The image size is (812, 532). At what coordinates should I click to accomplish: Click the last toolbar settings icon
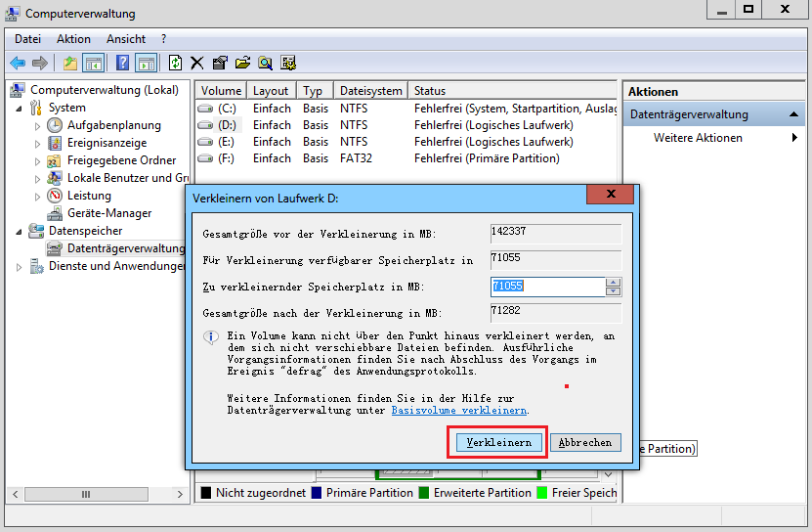tap(288, 64)
